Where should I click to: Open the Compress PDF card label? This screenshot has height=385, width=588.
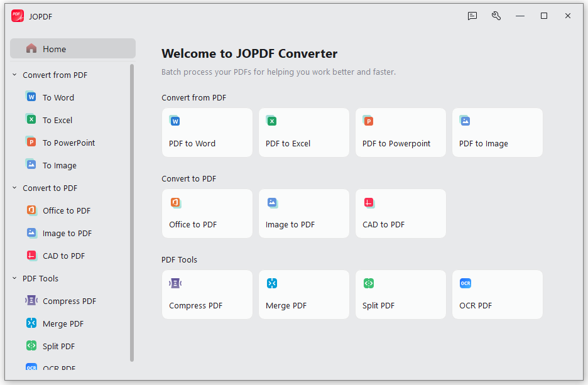pos(196,305)
